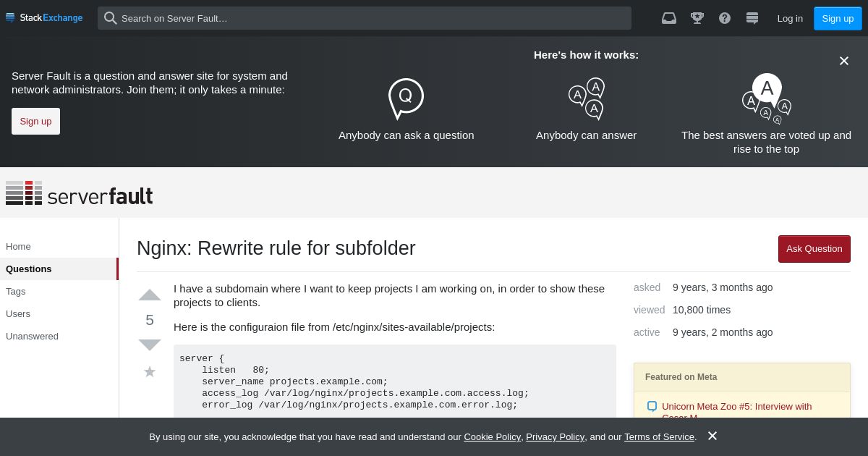
Task: Open the help question mark icon
Action: pos(725,18)
